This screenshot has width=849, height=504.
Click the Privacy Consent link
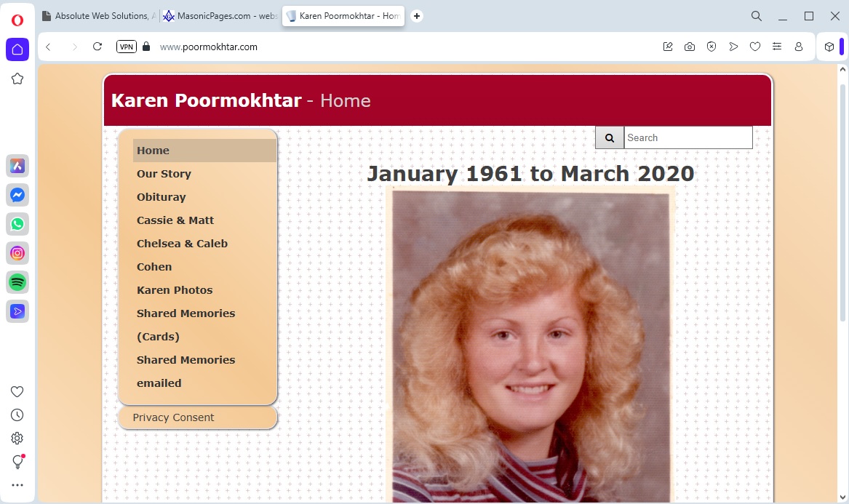pos(173,417)
